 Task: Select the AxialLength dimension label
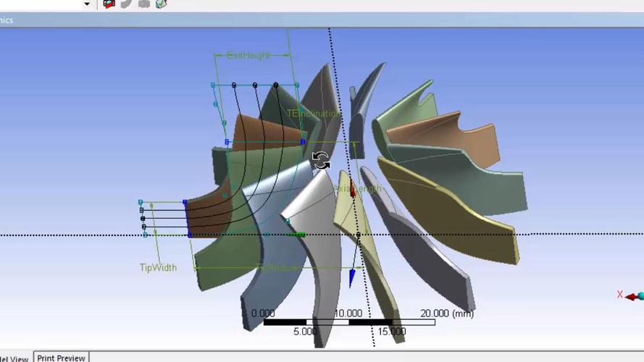pos(357,188)
